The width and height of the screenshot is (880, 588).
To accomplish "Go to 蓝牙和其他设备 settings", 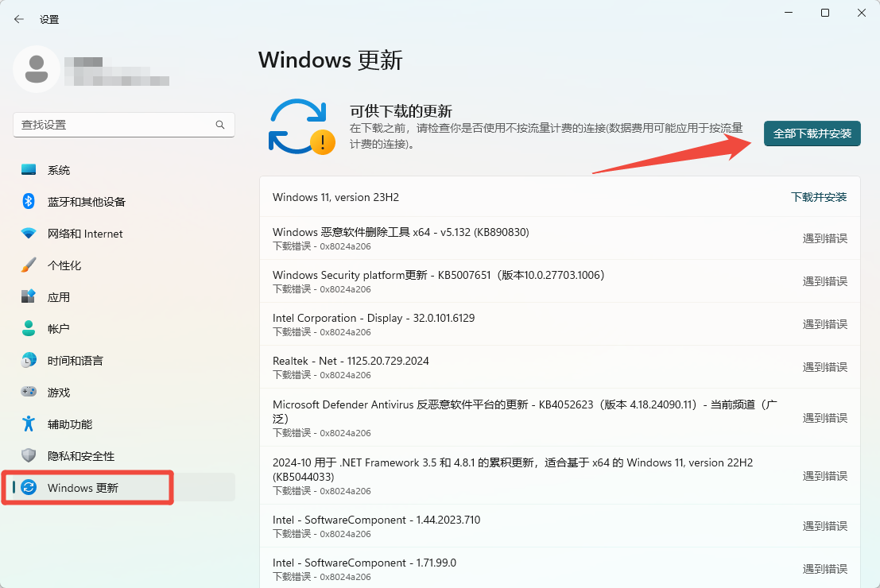I will tap(123, 201).
